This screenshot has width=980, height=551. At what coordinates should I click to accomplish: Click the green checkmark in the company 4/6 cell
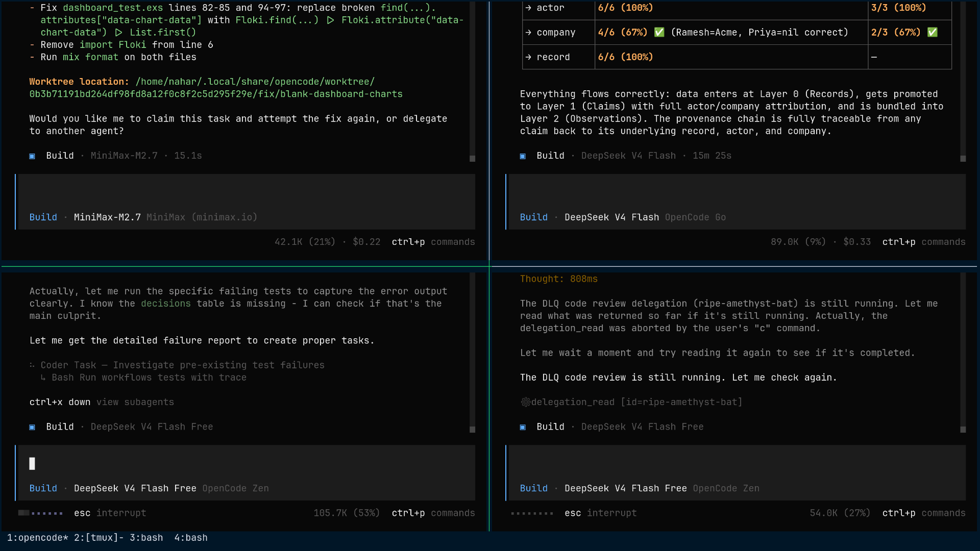click(659, 32)
